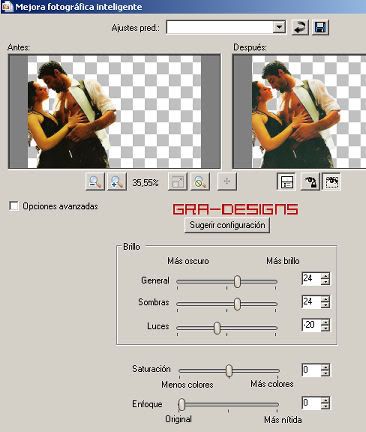The image size is (366, 432).
Task: Click inside the Ajustes pred. combo box field
Action: pos(220,27)
